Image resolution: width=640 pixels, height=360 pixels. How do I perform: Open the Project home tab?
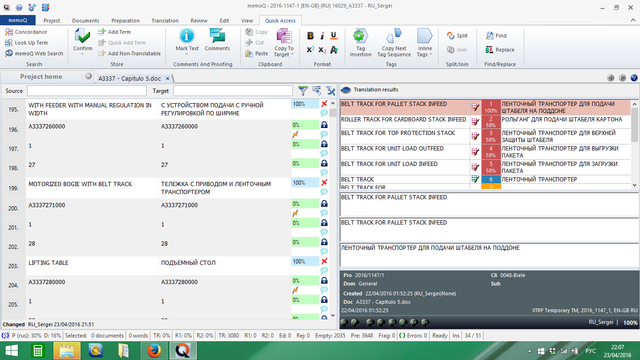tap(41, 77)
